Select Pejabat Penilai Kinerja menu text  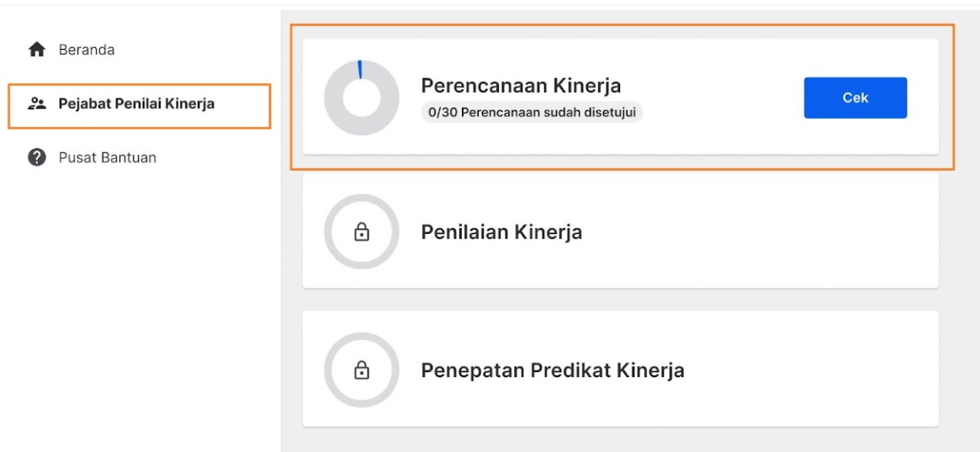[136, 104]
